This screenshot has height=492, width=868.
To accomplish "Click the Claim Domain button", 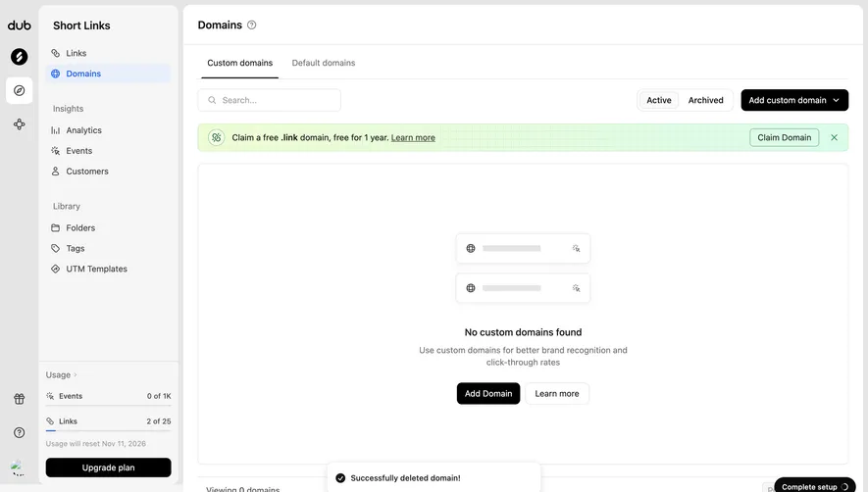I will tap(784, 137).
